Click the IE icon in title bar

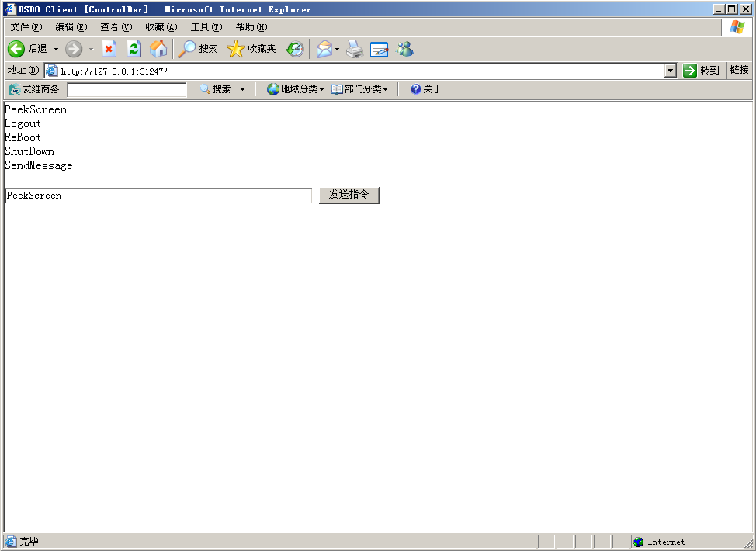11,9
